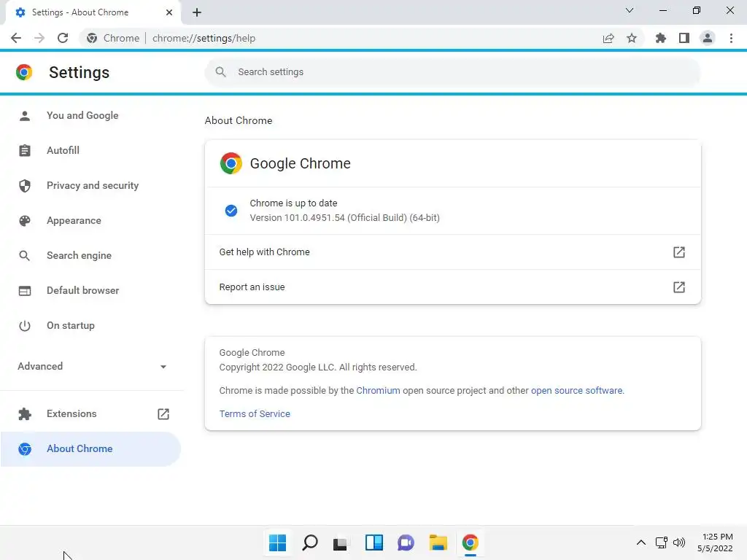
Task: Open the Terms of Service link
Action: (255, 414)
